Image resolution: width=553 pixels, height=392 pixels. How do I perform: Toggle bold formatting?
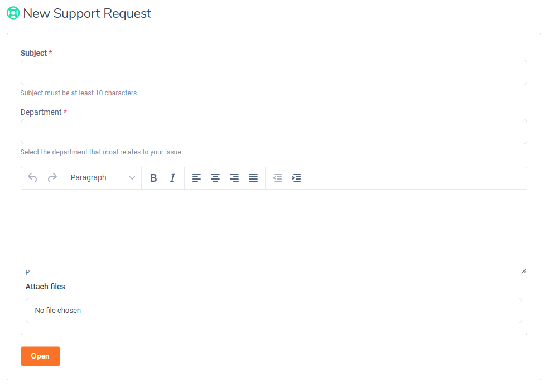[x=153, y=178]
